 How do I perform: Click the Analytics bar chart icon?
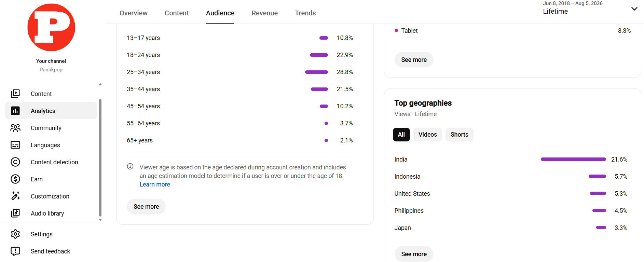[x=15, y=111]
